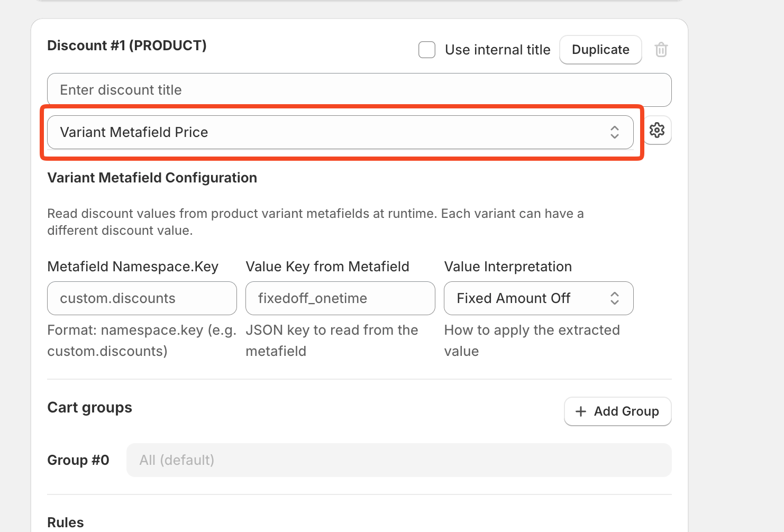Screen dimensions: 784x532
Task: Select the fixedoff_onetime value key field
Action: pos(340,298)
